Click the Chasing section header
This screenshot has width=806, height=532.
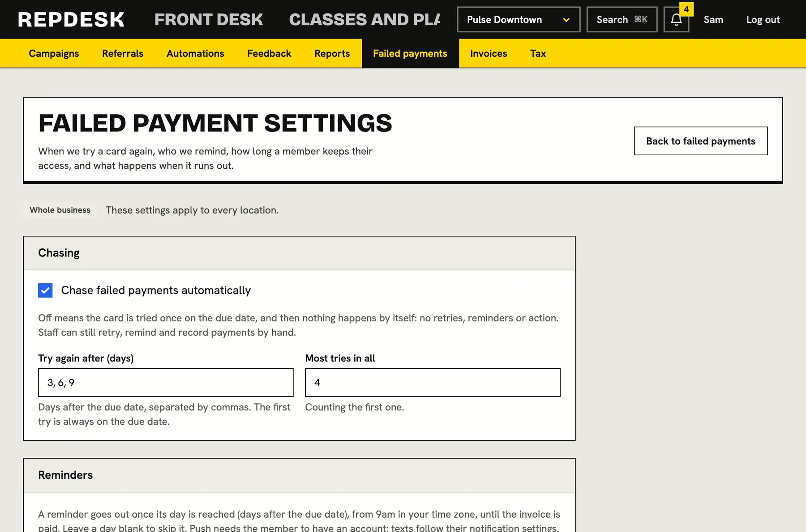(x=299, y=253)
